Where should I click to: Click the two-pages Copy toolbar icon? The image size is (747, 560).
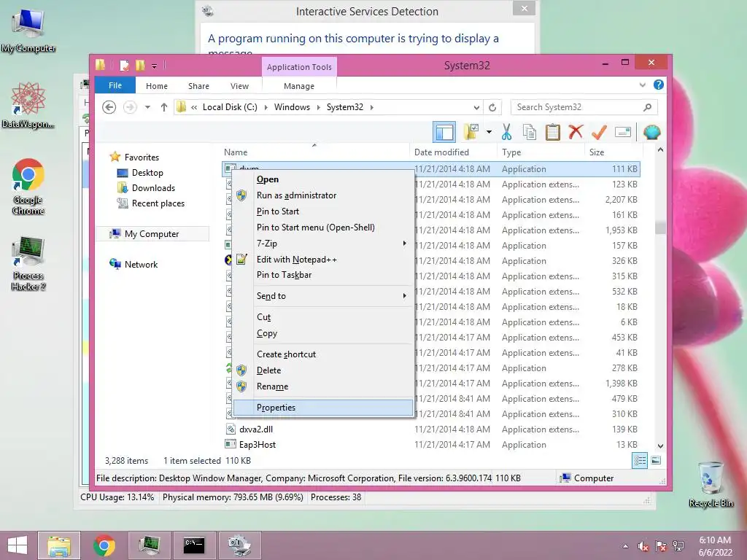[x=530, y=132]
